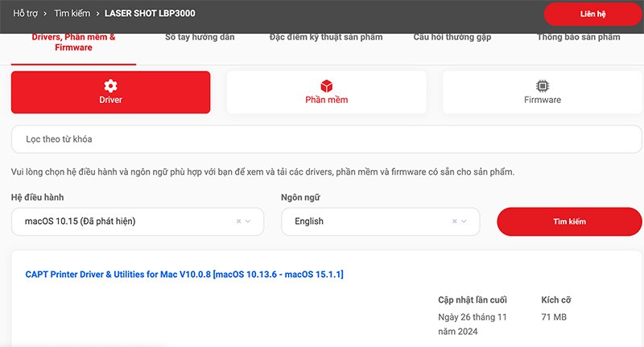Select the Firmware category button
This screenshot has height=347, width=644.
543,93
